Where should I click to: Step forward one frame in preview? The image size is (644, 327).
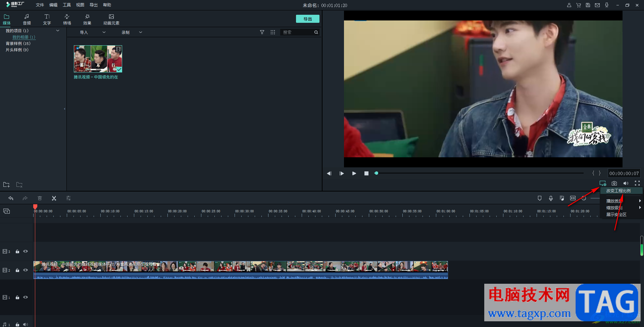coord(342,173)
